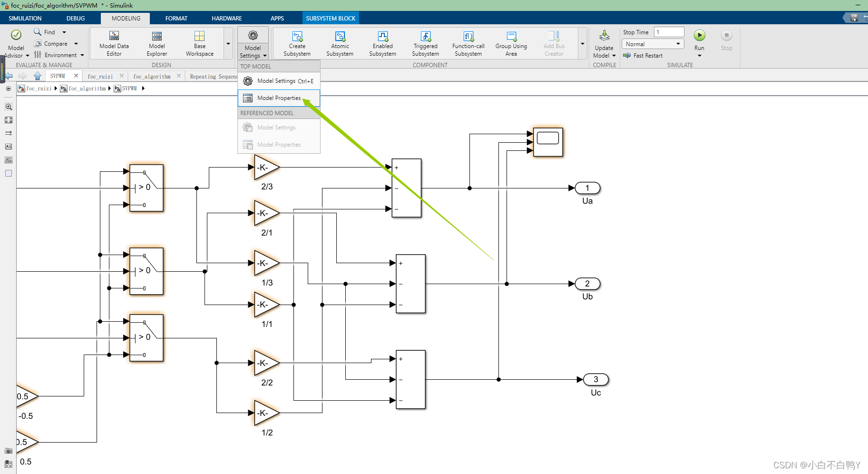The height and width of the screenshot is (474, 868).
Task: Open Run options dropdown arrow
Action: [700, 56]
